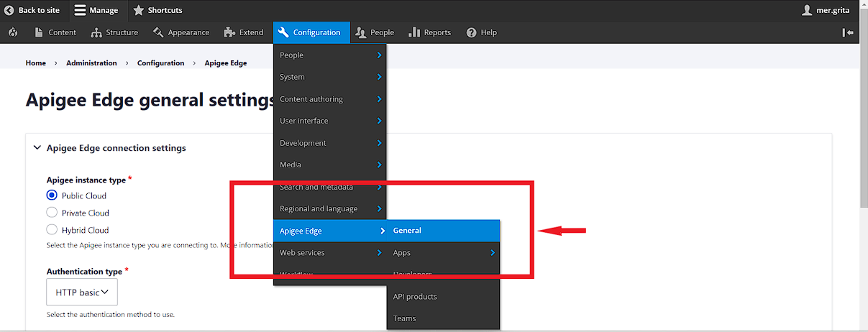Click the Structure toolbar label

tap(122, 32)
